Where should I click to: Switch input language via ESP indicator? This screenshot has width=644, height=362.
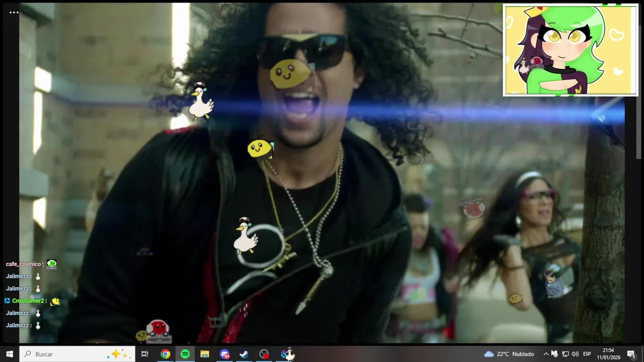[587, 354]
